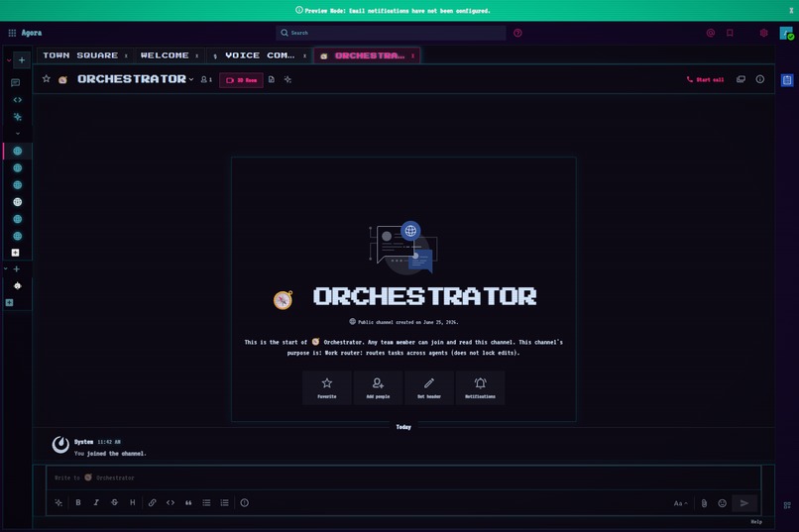Switch to the Voice Com... tab
This screenshot has height=532, width=799.
260,55
